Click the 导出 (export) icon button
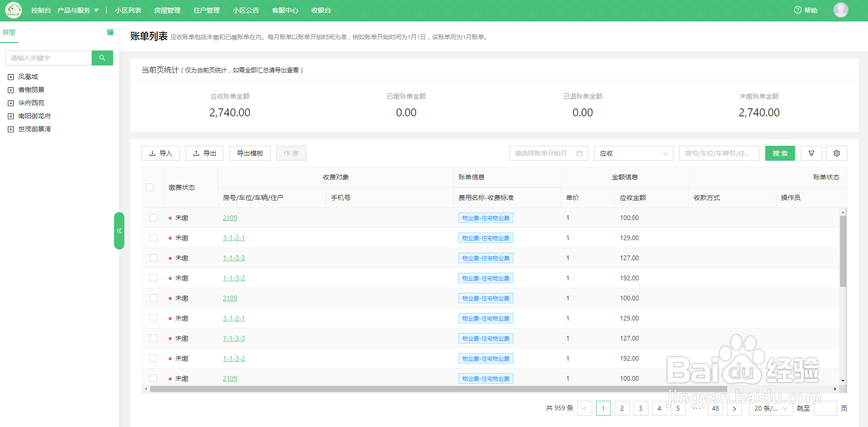Screen dimensions: 868x427 (x=204, y=153)
